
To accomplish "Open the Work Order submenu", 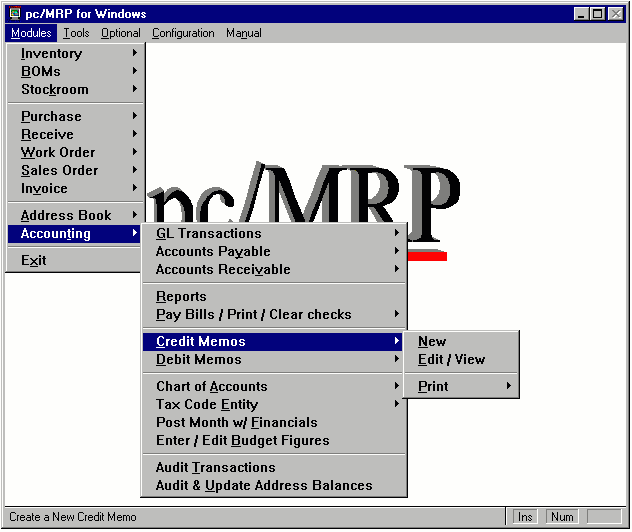I will click(x=75, y=152).
